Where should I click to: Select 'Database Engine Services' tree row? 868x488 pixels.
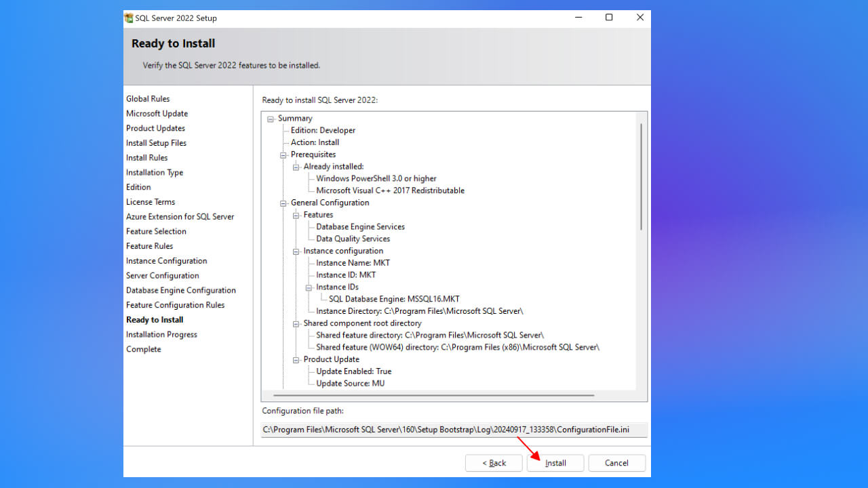click(360, 227)
